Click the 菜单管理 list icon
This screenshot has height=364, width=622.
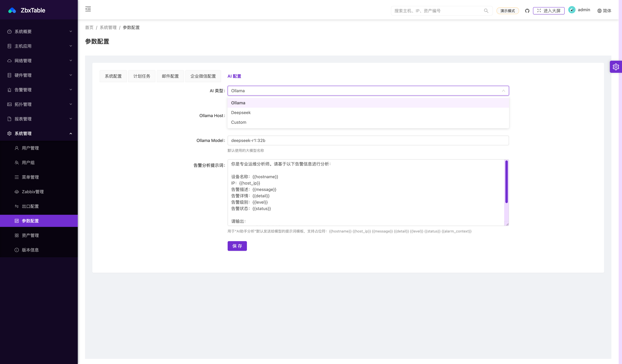coord(17,177)
